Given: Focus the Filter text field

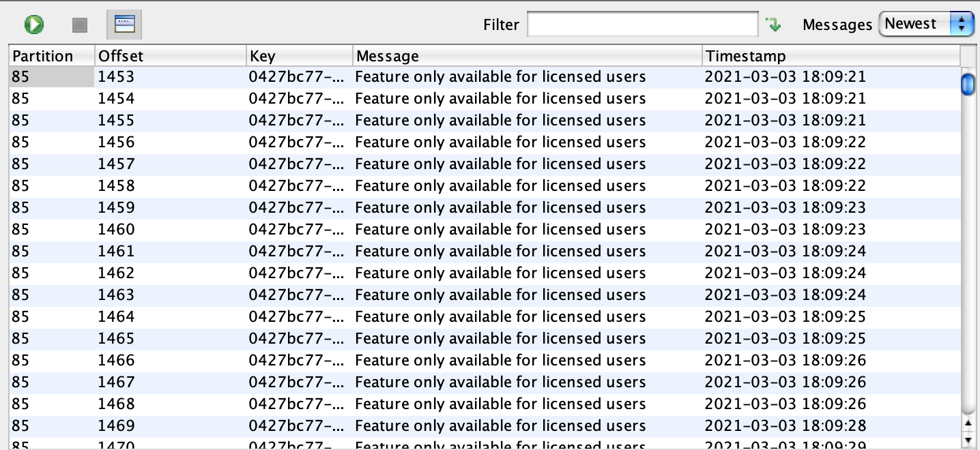Looking at the screenshot, I should [642, 25].
